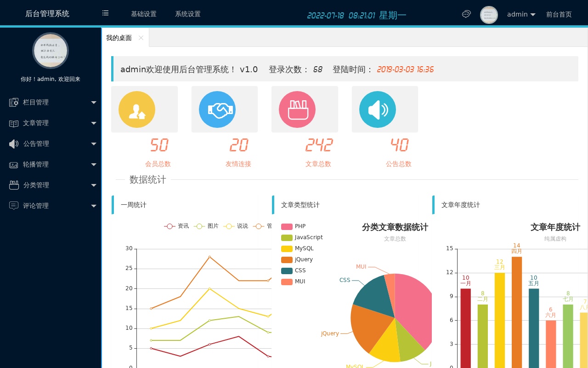Image resolution: width=588 pixels, height=368 pixels.
Task: Click the blue handshake links icon
Action: click(217, 109)
